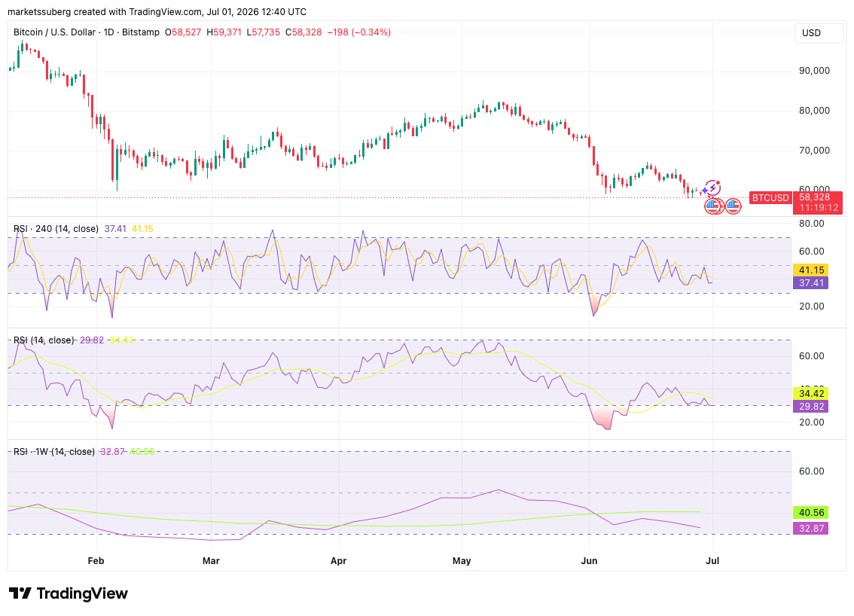This screenshot has width=854, height=616.
Task: Click the Mar label on time axis
Action: click(x=211, y=560)
